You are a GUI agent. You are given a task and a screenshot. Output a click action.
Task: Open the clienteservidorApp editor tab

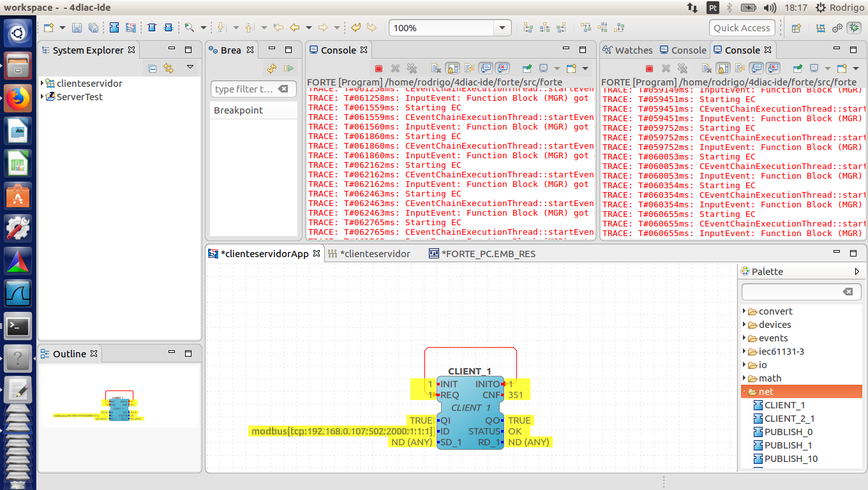click(264, 253)
